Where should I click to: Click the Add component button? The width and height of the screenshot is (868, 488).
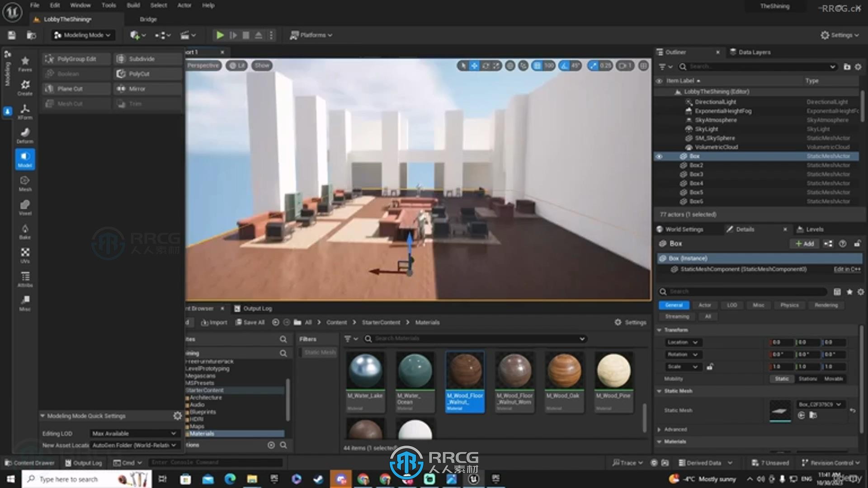coord(804,244)
